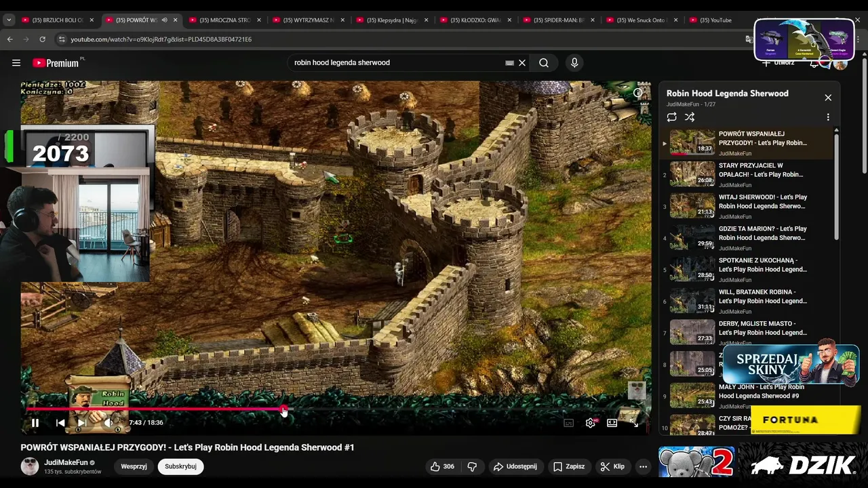This screenshot has width=868, height=488.
Task: Pause the video
Action: tap(35, 422)
